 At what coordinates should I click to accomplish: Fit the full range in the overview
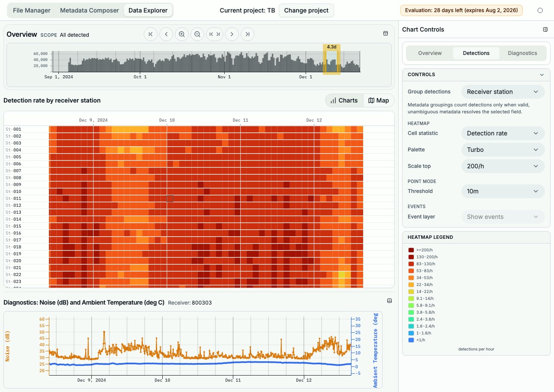(215, 34)
